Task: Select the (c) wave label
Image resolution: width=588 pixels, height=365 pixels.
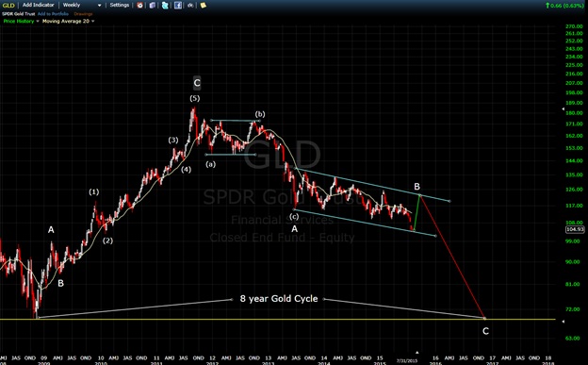Action: [294, 217]
